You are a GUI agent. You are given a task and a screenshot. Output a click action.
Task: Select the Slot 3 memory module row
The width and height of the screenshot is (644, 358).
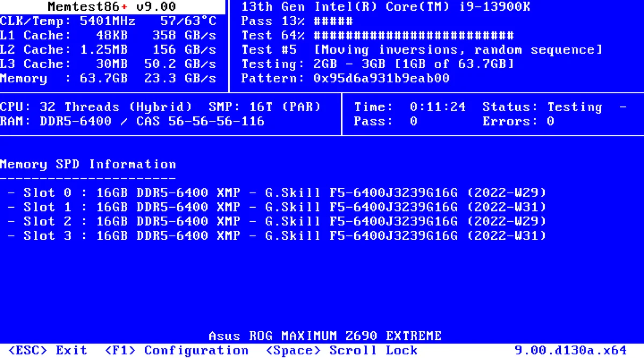click(277, 235)
